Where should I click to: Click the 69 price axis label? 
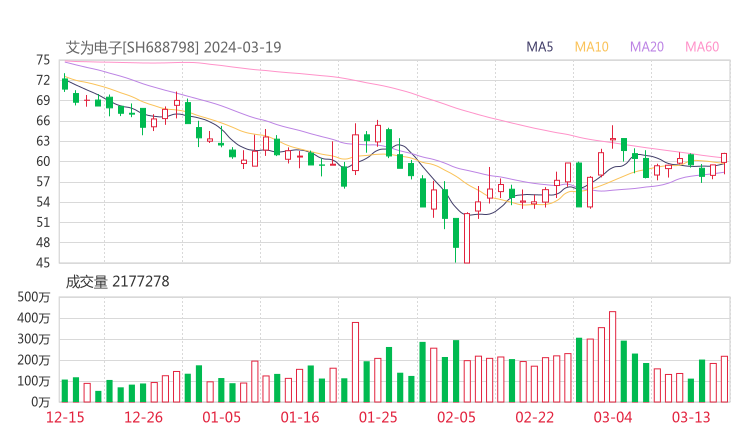point(43,101)
